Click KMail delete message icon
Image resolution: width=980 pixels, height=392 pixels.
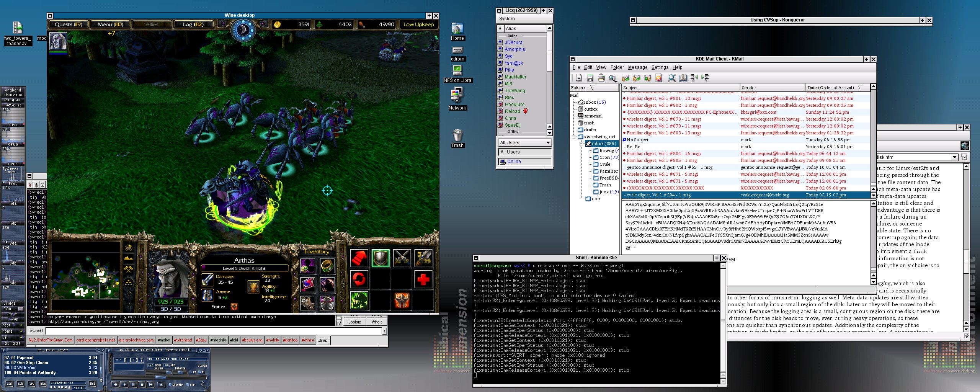[659, 78]
